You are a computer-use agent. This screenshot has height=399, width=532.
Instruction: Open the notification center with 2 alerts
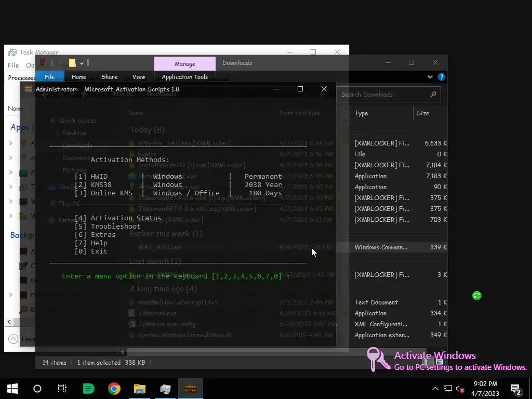[x=515, y=389]
